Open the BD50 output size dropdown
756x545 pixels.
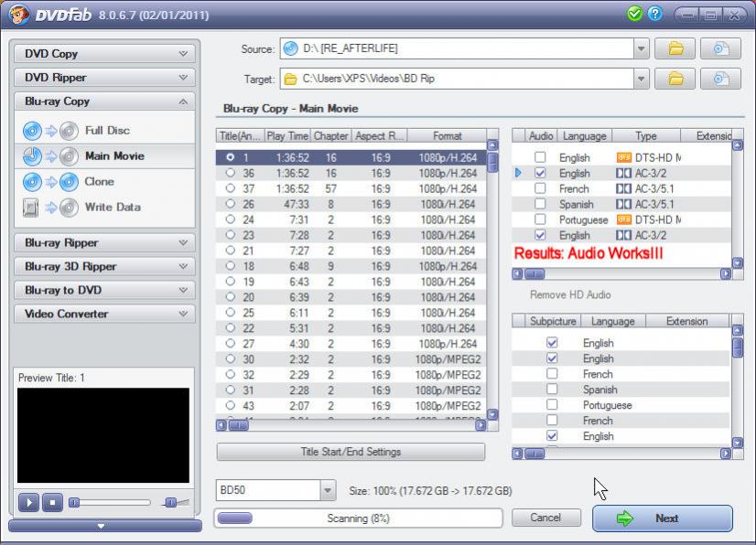tap(329, 491)
